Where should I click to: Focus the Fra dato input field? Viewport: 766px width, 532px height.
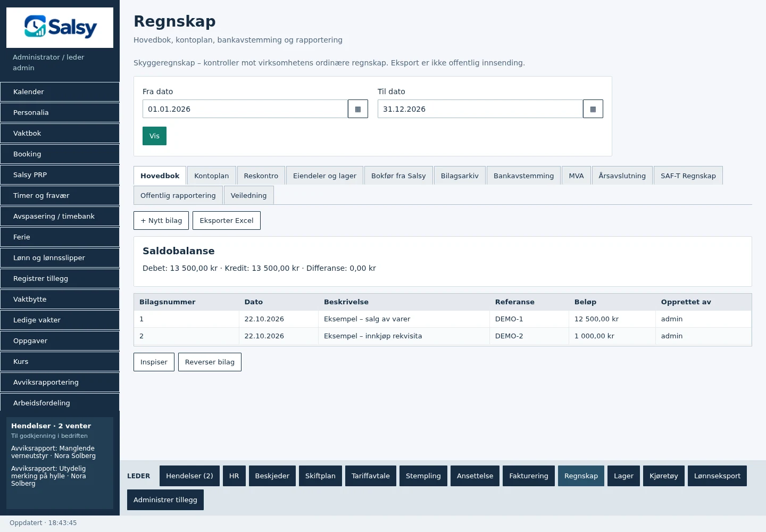point(245,109)
